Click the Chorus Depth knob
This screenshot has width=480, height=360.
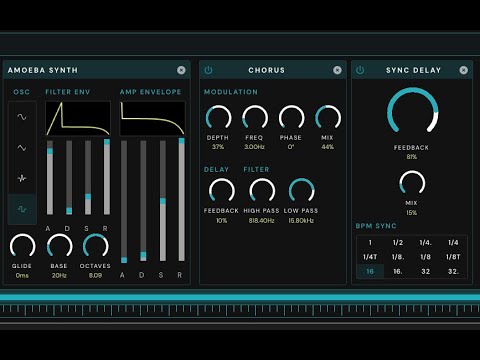218,118
